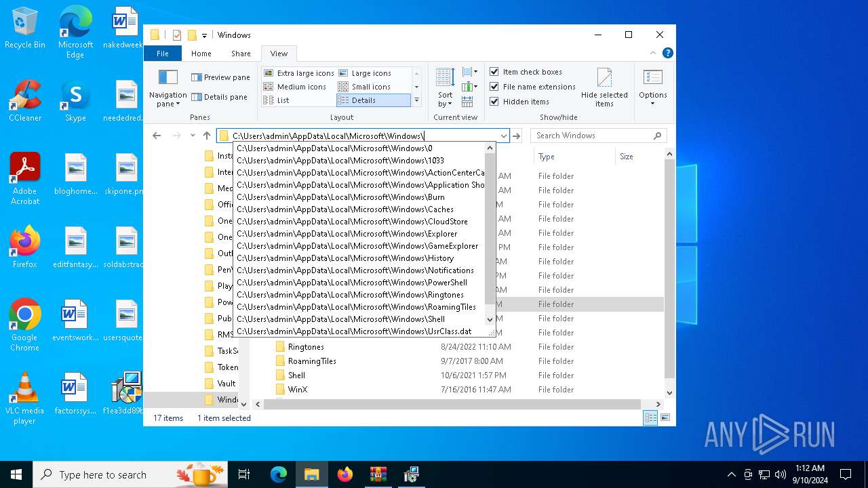Click the vertical scrollbar of file list

click(669, 268)
